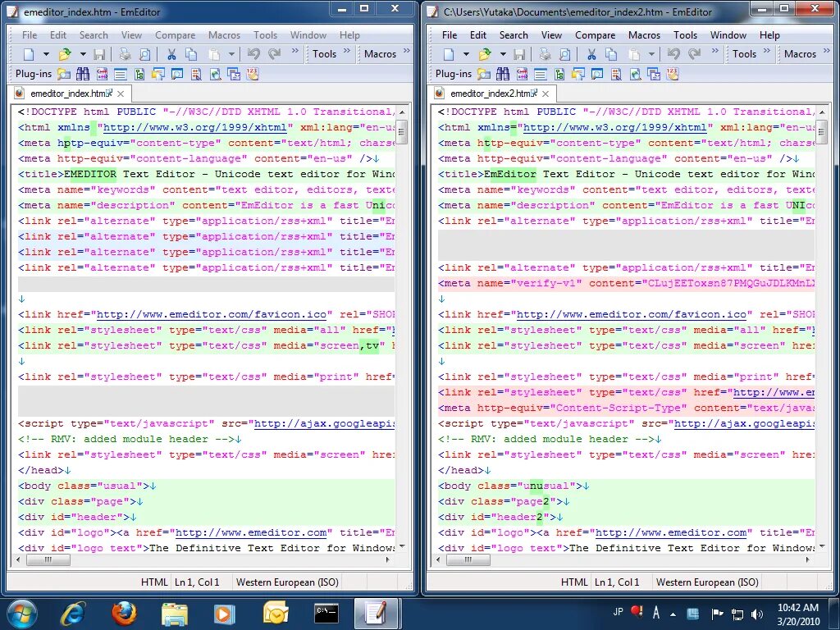Click horizontal scroll right arrow in right window
The height and width of the screenshot is (630, 840).
pyautogui.click(x=807, y=559)
